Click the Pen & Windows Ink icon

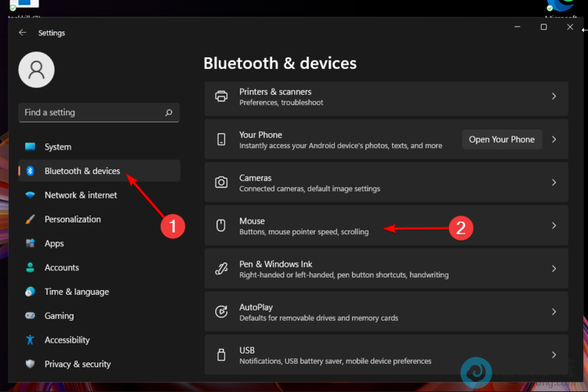tap(221, 269)
